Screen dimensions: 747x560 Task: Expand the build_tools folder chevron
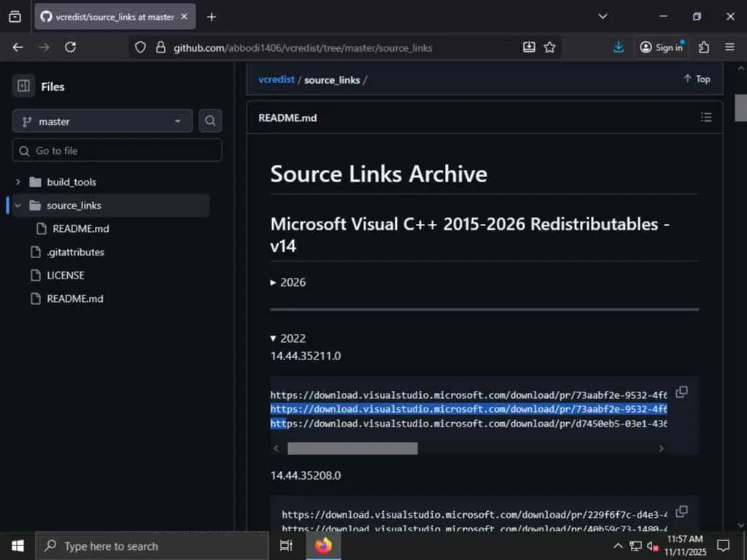pyautogui.click(x=18, y=182)
